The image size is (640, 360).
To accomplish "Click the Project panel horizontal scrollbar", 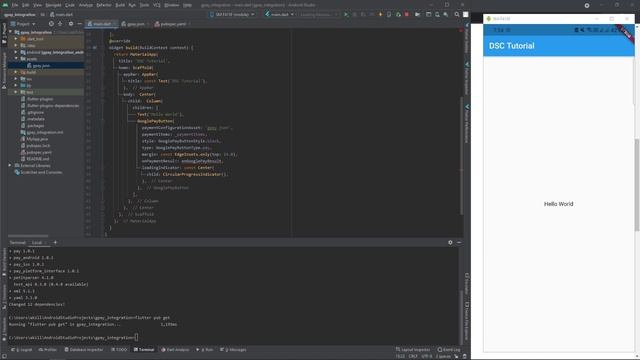I will coord(28,236).
